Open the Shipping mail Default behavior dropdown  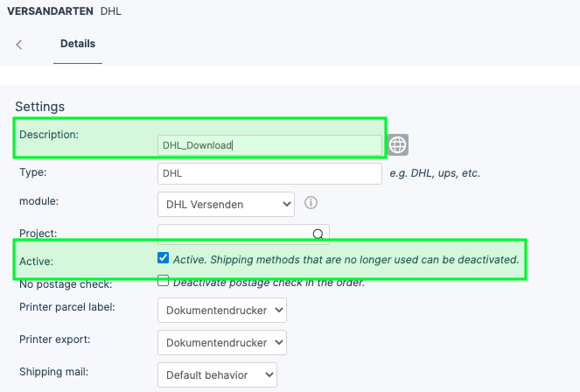(x=217, y=374)
